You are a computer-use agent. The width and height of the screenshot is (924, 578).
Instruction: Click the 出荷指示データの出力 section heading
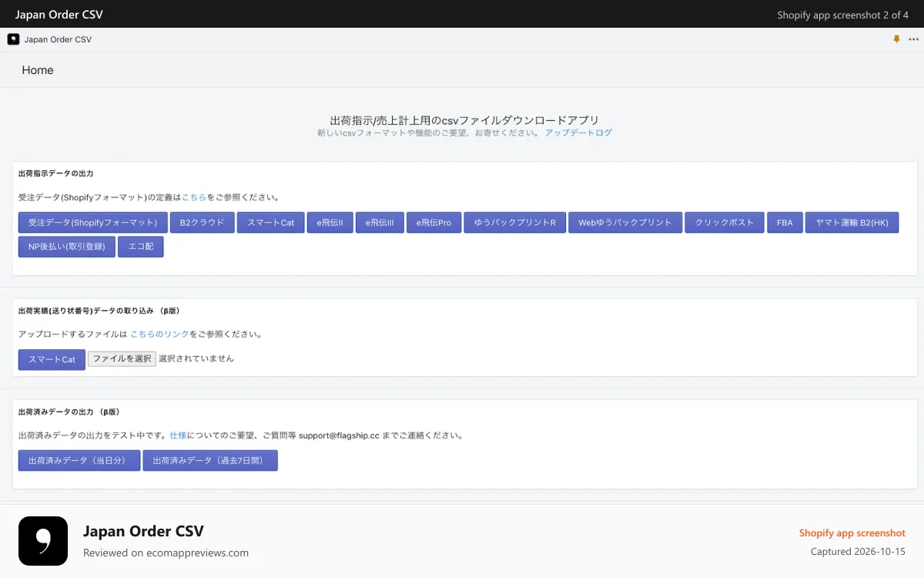pyautogui.click(x=55, y=173)
